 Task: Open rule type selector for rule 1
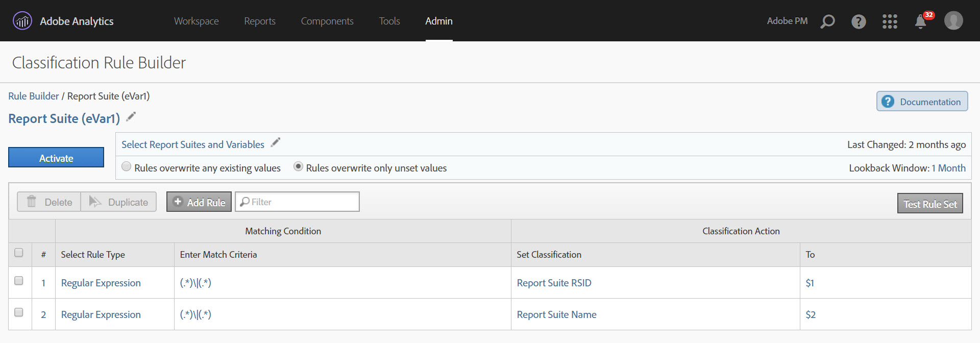[101, 283]
